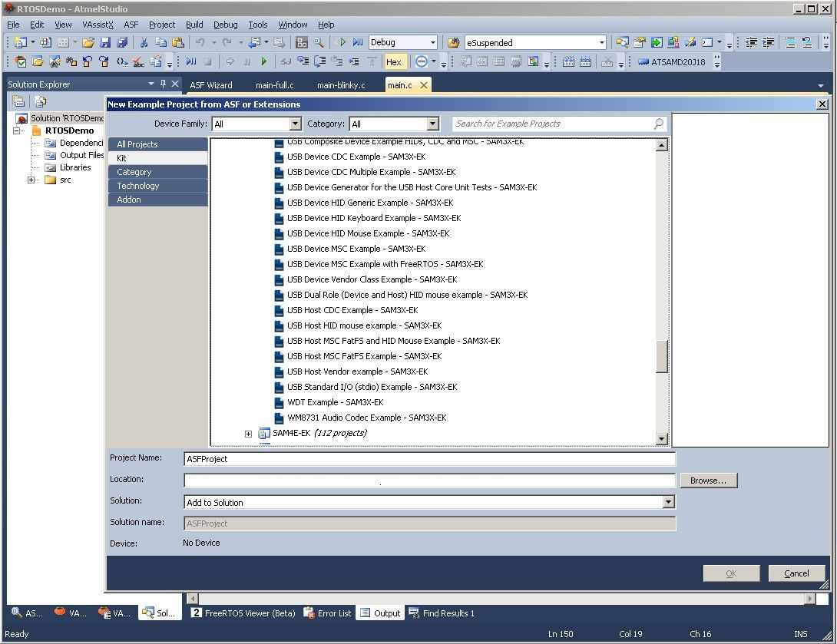Image resolution: width=837 pixels, height=644 pixels.
Task: Close the main.c tab
Action: click(x=424, y=85)
